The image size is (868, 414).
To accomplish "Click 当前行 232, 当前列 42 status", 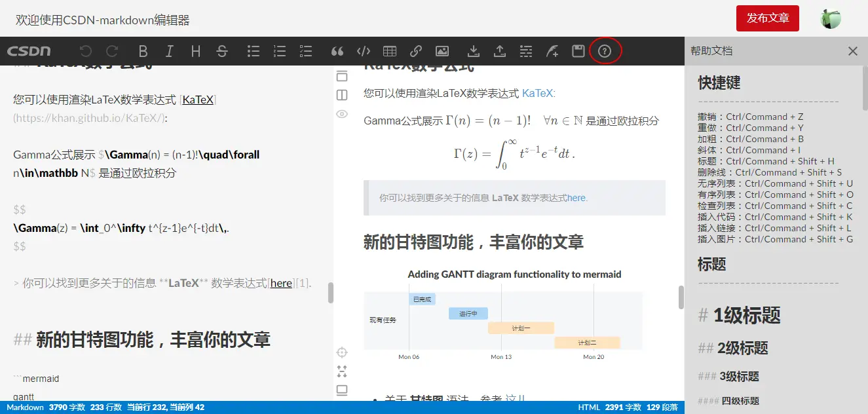I will pyautogui.click(x=165, y=407).
